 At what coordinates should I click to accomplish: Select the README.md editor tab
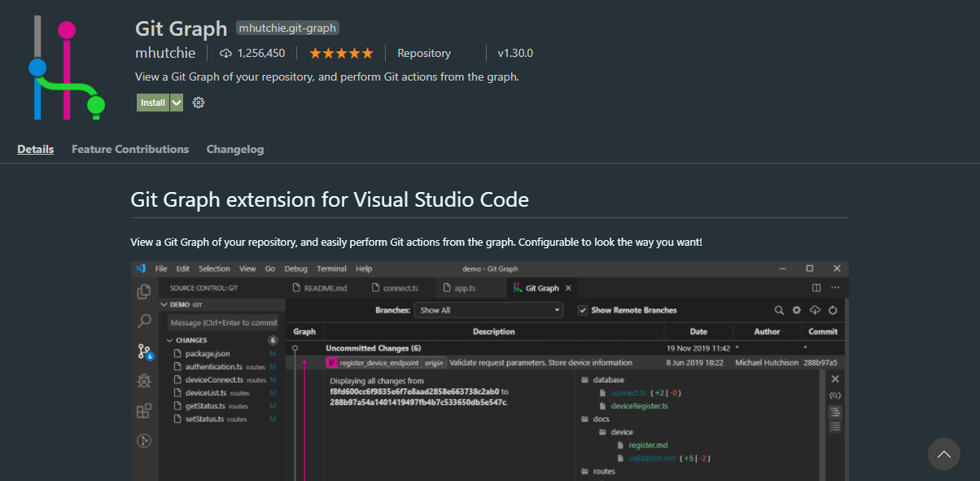coord(320,288)
